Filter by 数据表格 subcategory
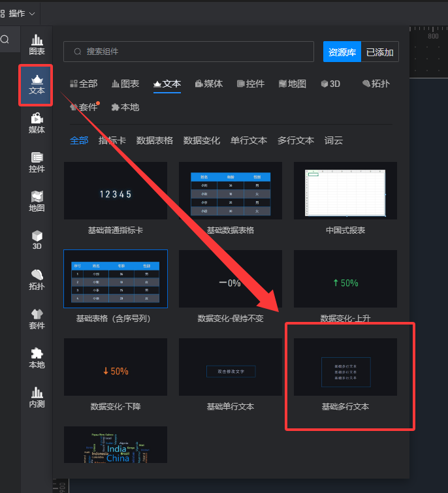448x493 pixels. [x=155, y=140]
